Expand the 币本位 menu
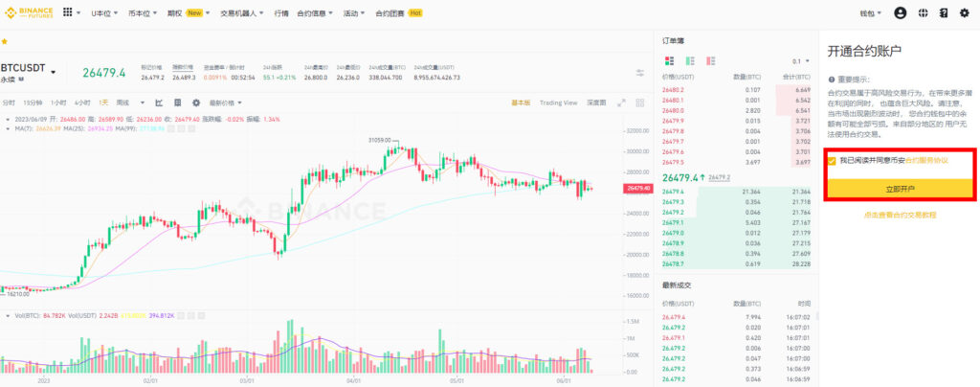The height and width of the screenshot is (387, 980). point(143,13)
